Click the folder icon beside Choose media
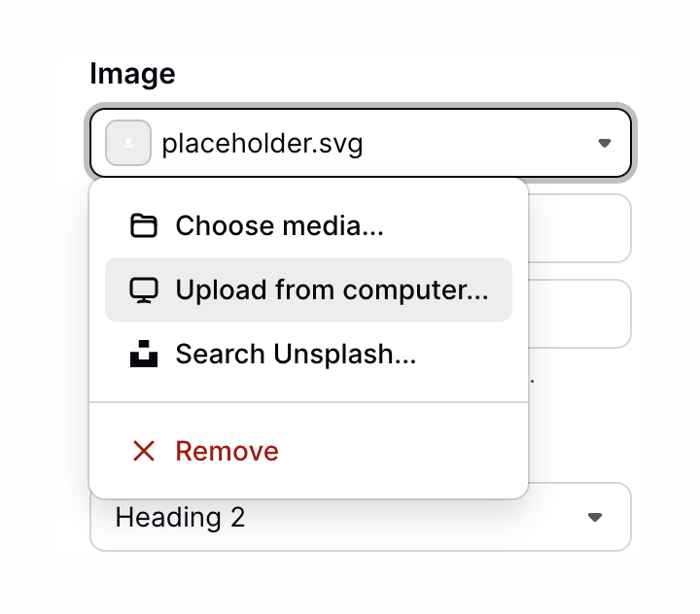This screenshot has width=700, height=614. (x=143, y=226)
